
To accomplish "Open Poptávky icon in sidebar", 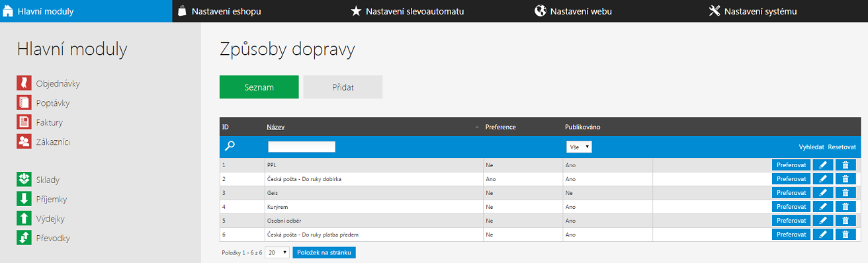I will coord(24,102).
